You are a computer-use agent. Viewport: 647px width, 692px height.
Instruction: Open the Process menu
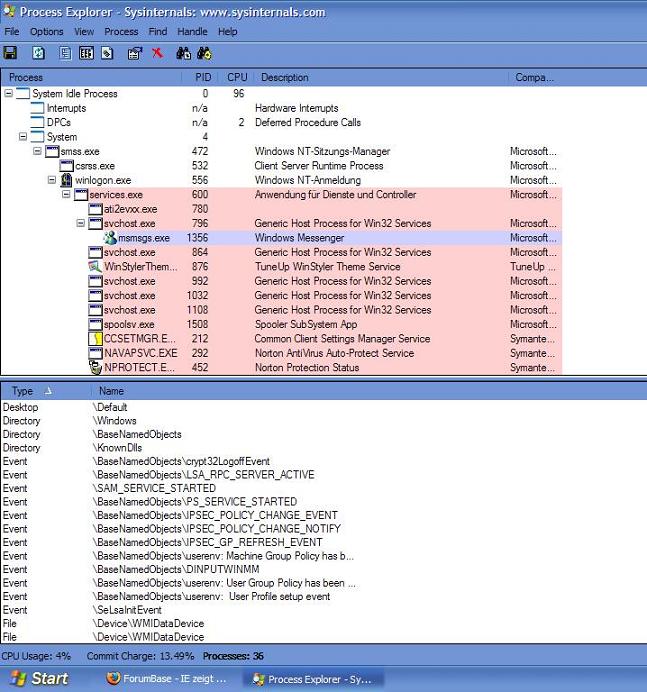click(x=121, y=32)
